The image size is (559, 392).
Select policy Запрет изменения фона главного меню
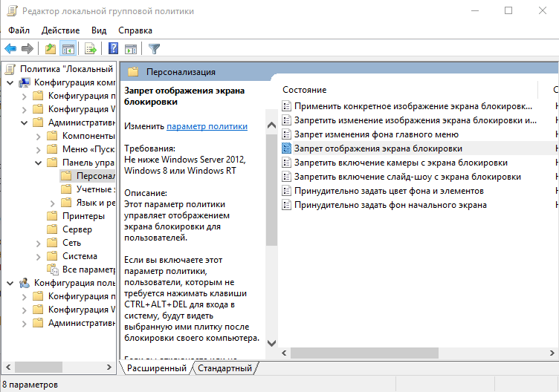(376, 134)
